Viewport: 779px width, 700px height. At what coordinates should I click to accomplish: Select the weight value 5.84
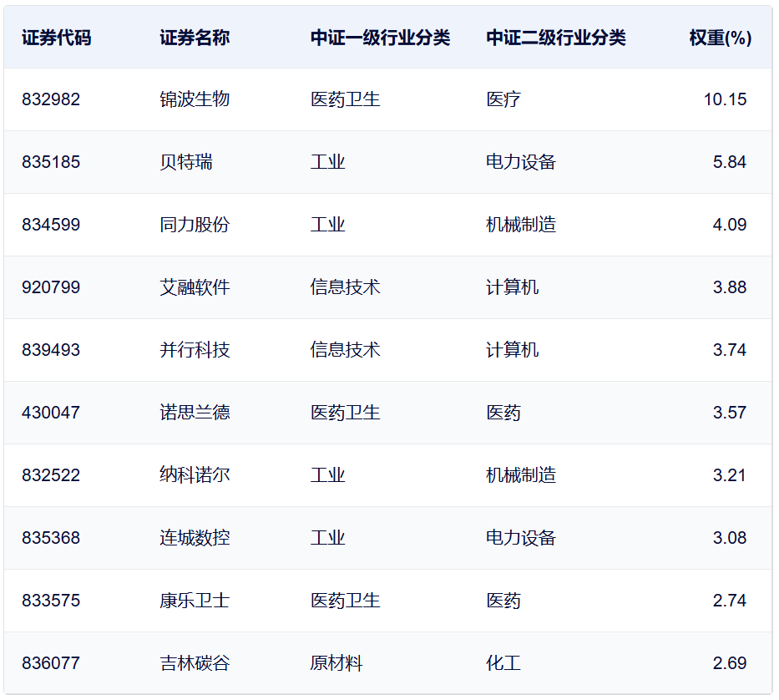729,162
